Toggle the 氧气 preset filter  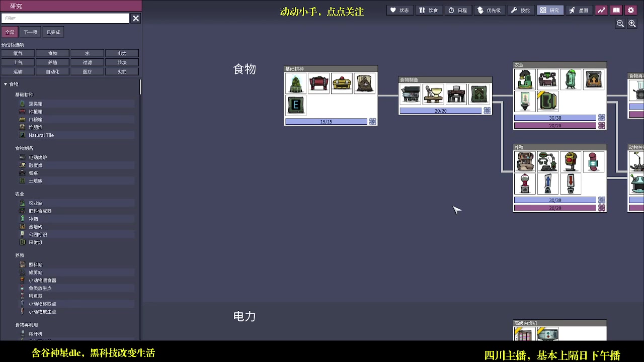click(18, 53)
